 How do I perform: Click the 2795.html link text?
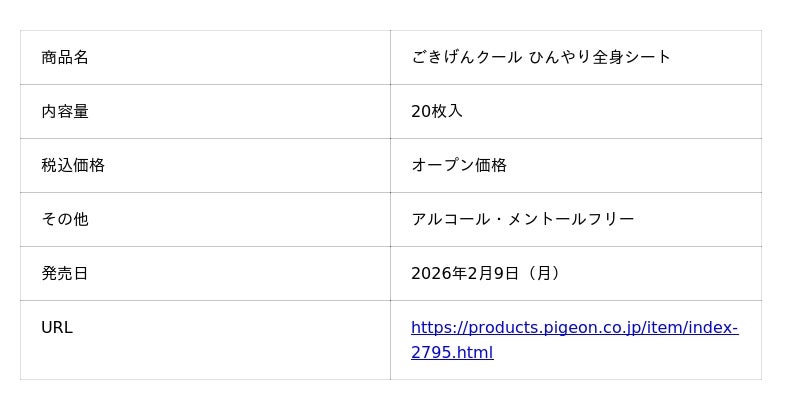point(452,353)
